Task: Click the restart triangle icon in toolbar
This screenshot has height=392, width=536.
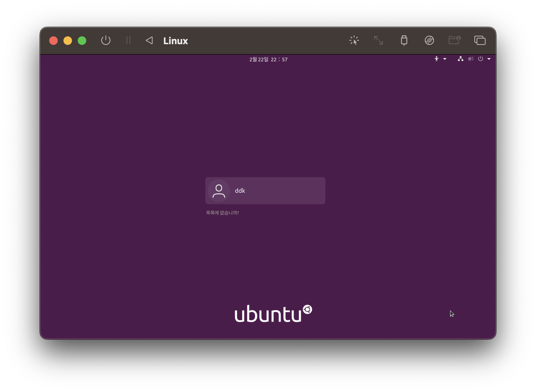Action: 149,40
